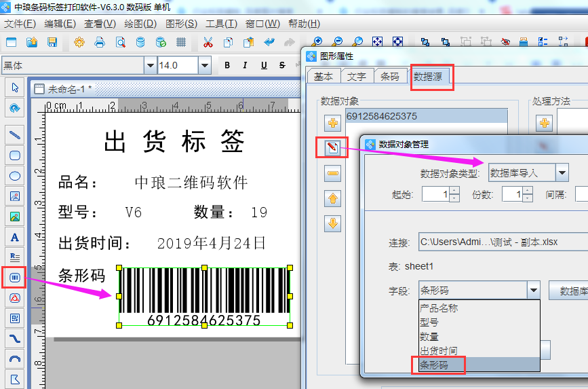588x389 pixels.
Task: Expand the 数据对象类型 dropdown arrow
Action: coord(562,172)
